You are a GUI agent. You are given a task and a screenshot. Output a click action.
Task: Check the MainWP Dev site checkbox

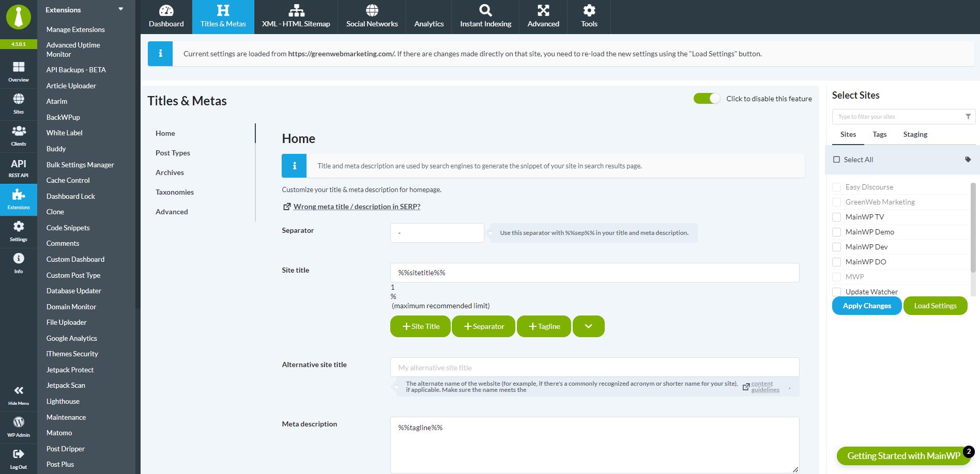[x=837, y=247]
